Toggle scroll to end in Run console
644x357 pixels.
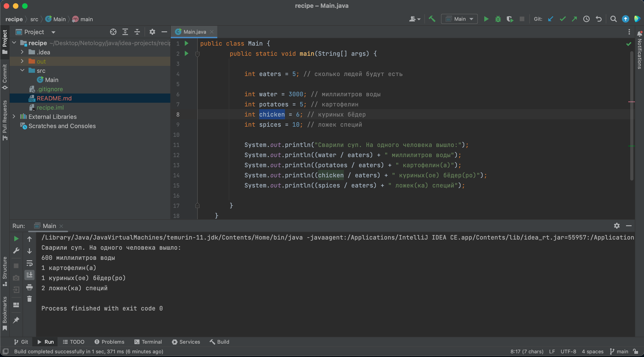point(29,275)
